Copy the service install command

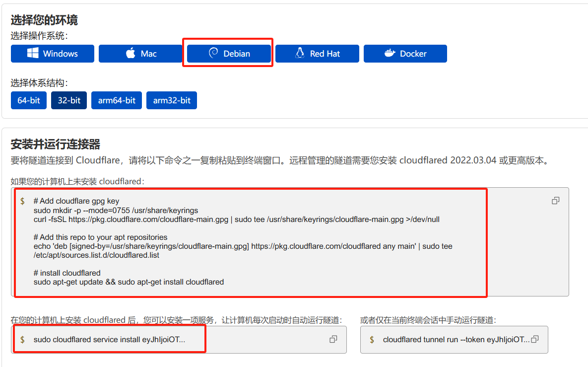click(x=333, y=339)
